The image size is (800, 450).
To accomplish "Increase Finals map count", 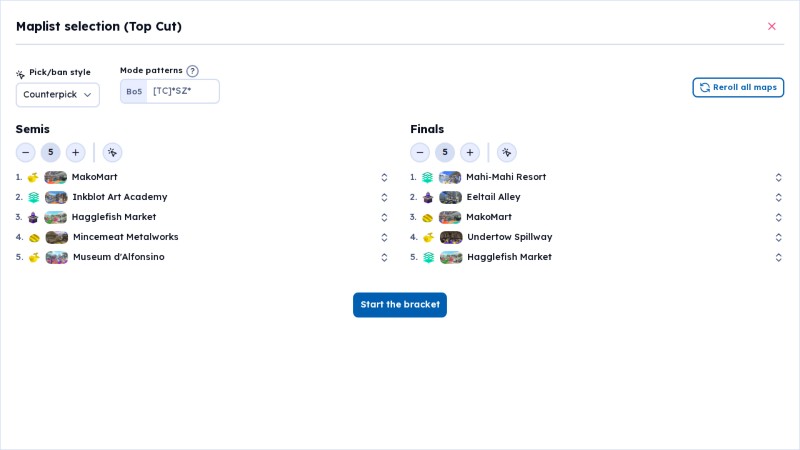I will (470, 152).
